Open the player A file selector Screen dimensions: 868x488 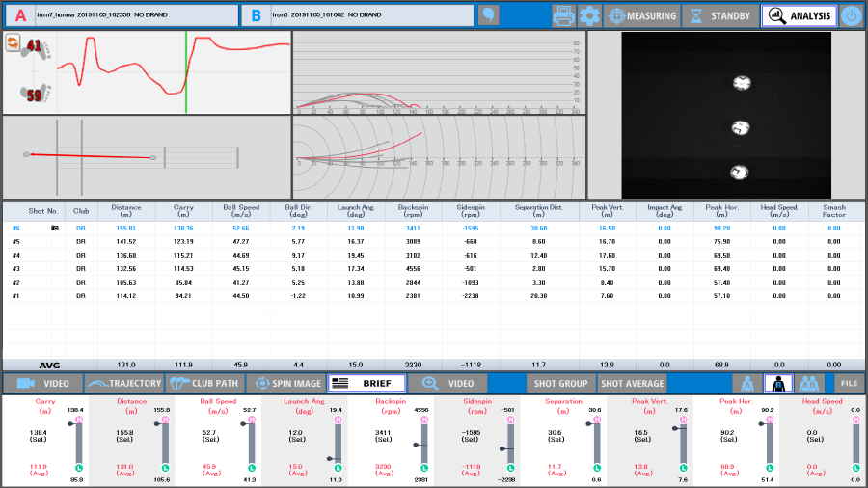point(121,15)
